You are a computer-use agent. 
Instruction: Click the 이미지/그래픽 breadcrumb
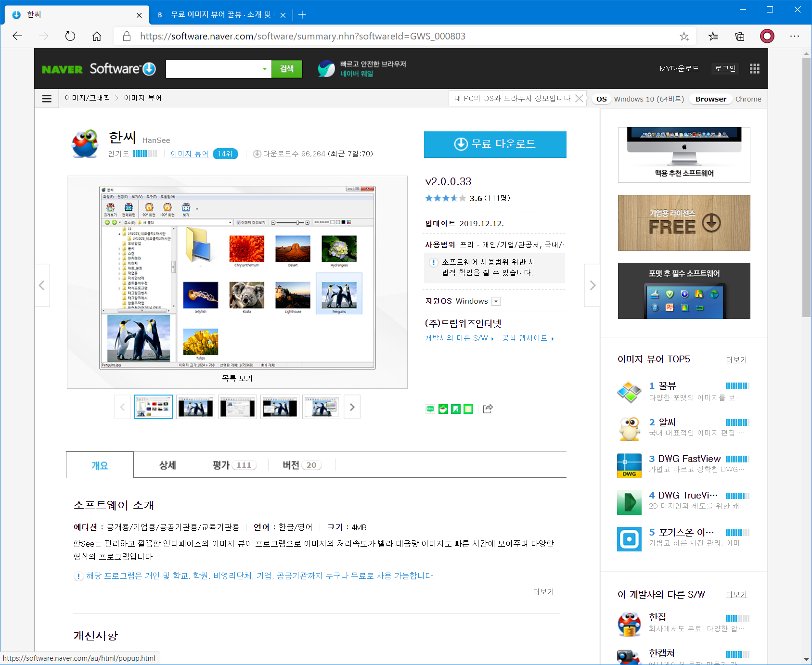click(x=88, y=98)
